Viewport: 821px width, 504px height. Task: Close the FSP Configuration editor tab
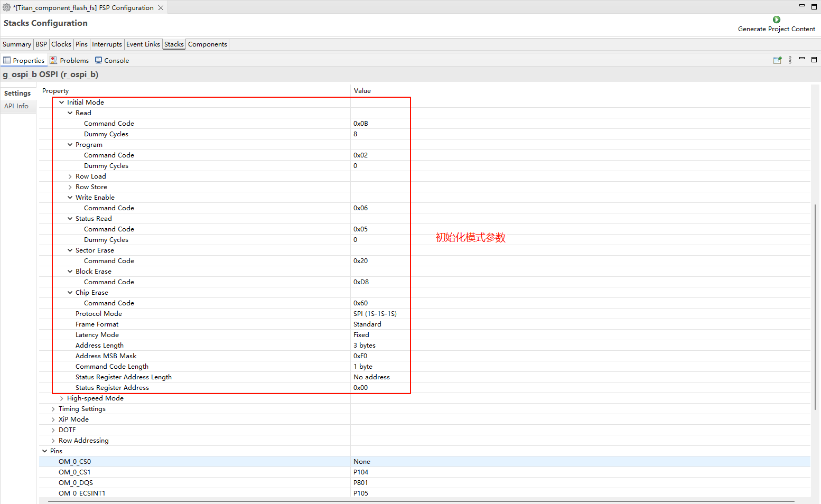pos(161,8)
